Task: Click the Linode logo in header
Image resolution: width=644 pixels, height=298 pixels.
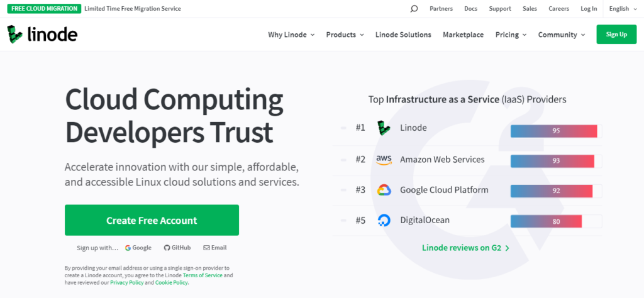Action: click(x=42, y=35)
